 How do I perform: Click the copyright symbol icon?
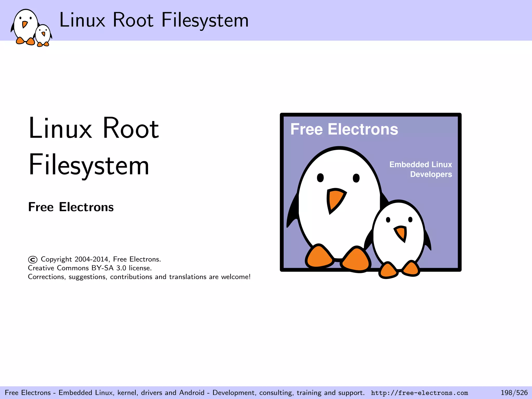(33, 260)
